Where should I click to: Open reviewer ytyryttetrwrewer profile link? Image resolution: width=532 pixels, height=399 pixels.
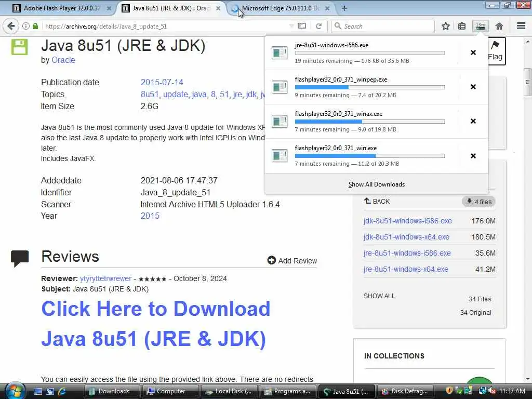coord(106,278)
